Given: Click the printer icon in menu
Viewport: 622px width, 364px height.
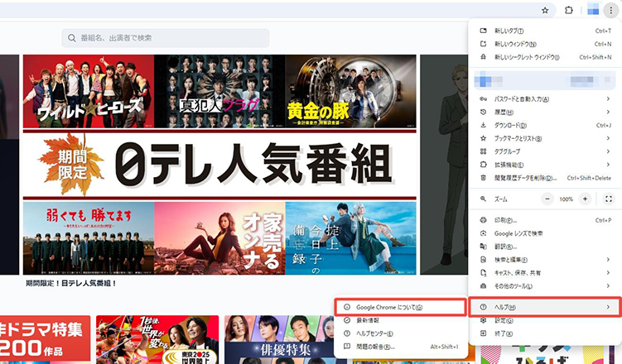Looking at the screenshot, I should (483, 220).
